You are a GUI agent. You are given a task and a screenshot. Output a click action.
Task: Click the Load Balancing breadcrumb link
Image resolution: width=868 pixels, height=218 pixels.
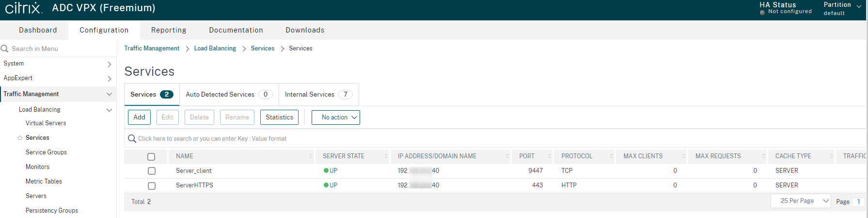coord(215,49)
